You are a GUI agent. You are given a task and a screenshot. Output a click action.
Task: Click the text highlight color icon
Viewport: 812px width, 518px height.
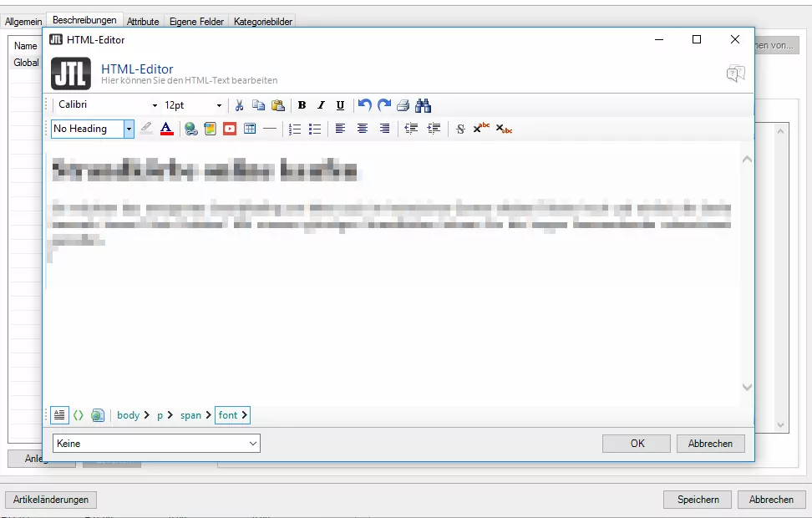[146, 129]
